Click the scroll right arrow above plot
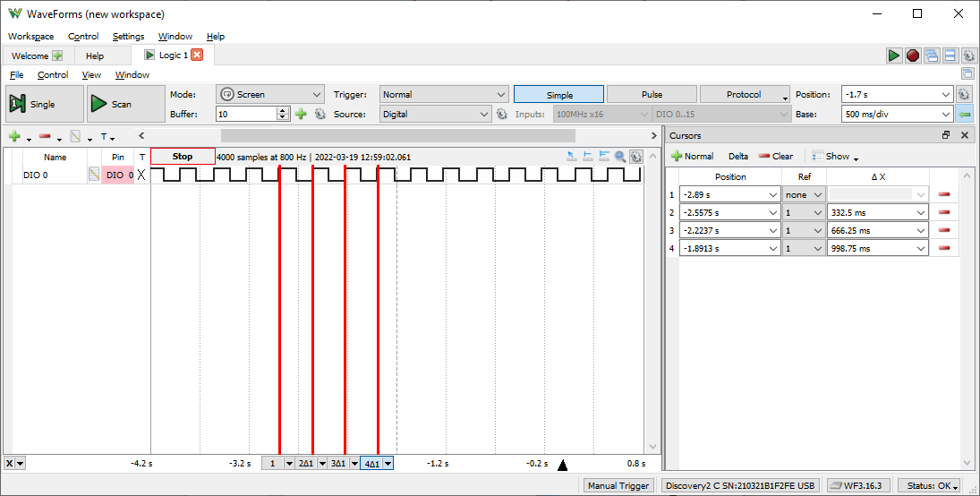The image size is (980, 496). pyautogui.click(x=654, y=136)
